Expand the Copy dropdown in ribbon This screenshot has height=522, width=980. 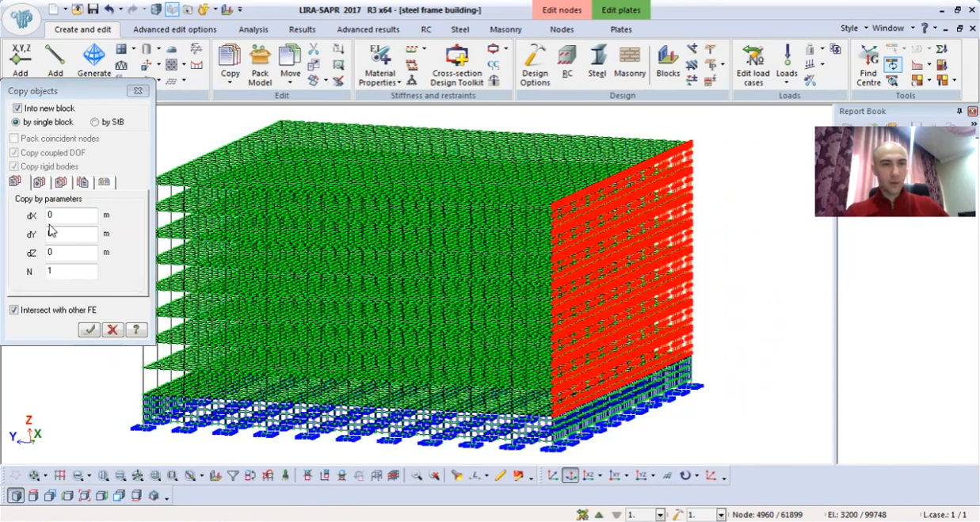point(231,82)
